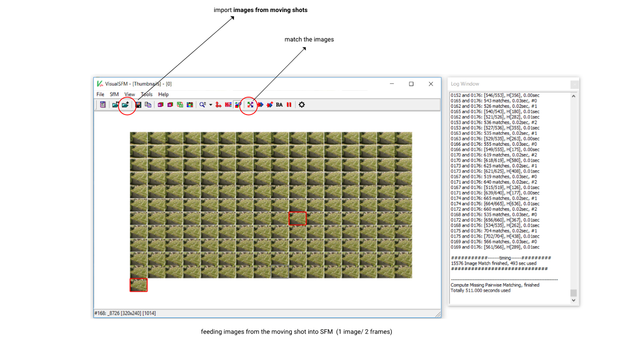
Task: Click the Log Window scrollbar thumb
Action: tap(573, 293)
